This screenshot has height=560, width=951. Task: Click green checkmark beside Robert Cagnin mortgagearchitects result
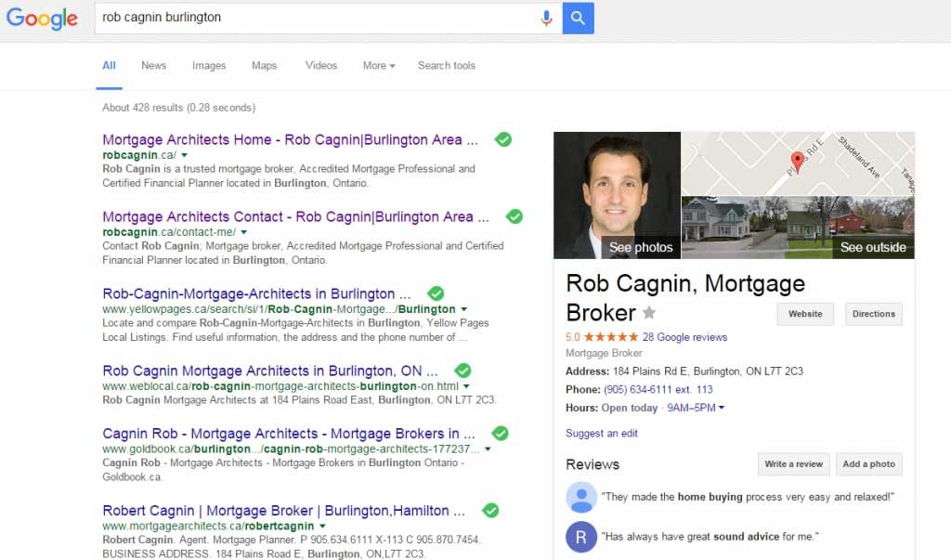point(490,510)
